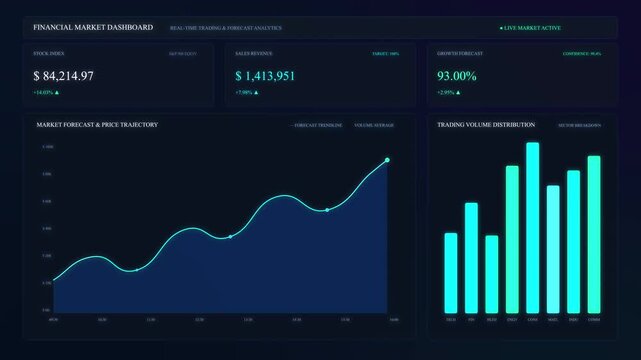
Task: Click the ENGY bar in volume chart
Action: [x=512, y=239]
